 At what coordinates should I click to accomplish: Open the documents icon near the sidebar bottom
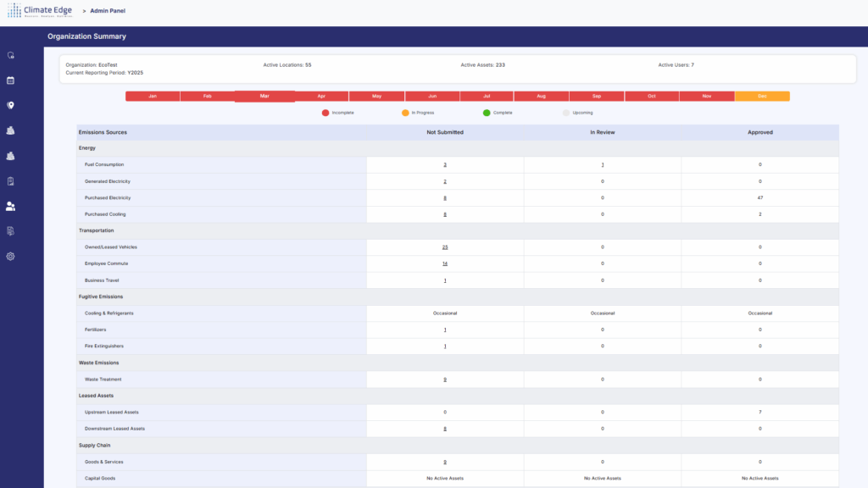point(10,230)
